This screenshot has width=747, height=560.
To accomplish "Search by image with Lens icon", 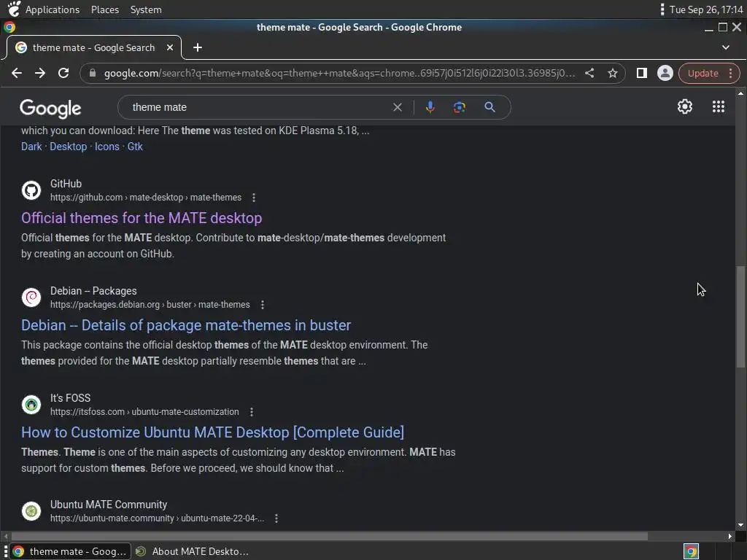I will [x=460, y=107].
